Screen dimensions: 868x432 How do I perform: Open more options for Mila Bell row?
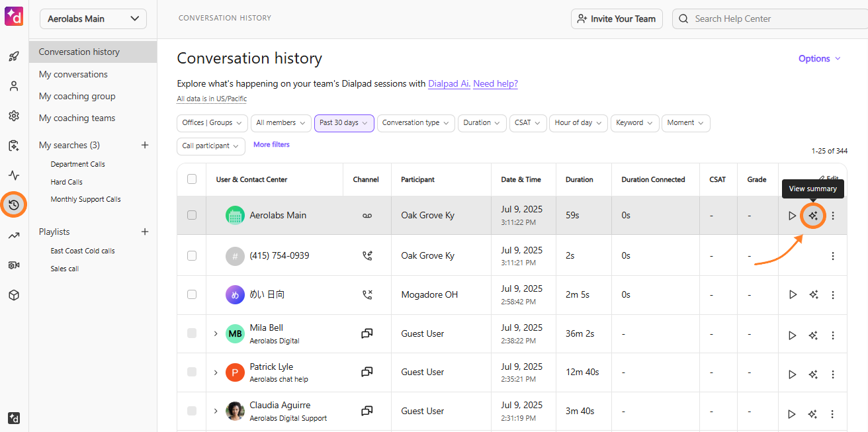click(x=833, y=335)
